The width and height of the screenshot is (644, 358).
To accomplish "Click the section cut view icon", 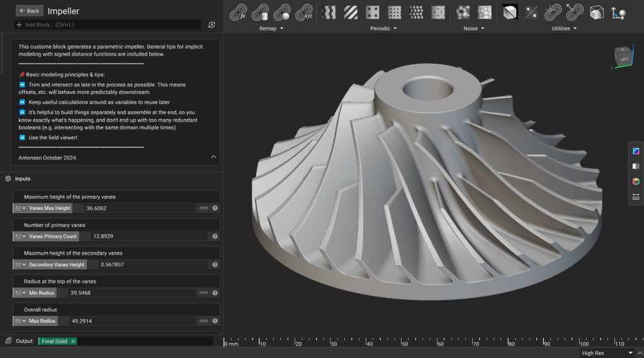I will click(x=636, y=166).
